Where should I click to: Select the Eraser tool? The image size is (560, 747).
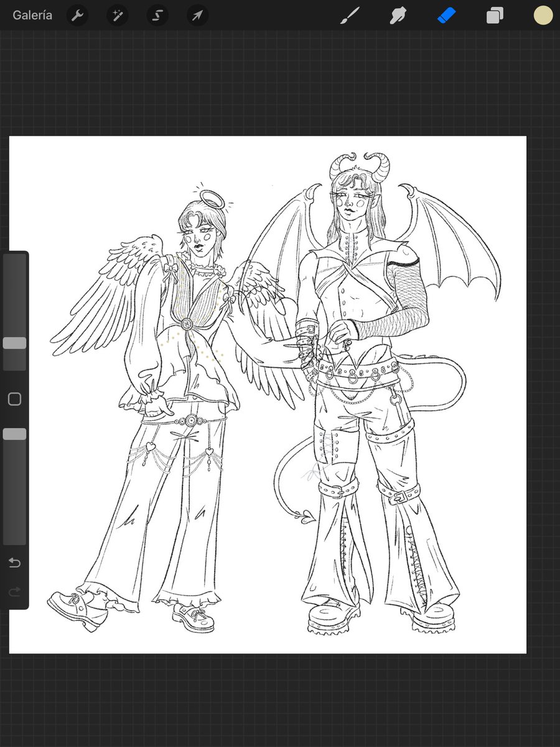447,15
